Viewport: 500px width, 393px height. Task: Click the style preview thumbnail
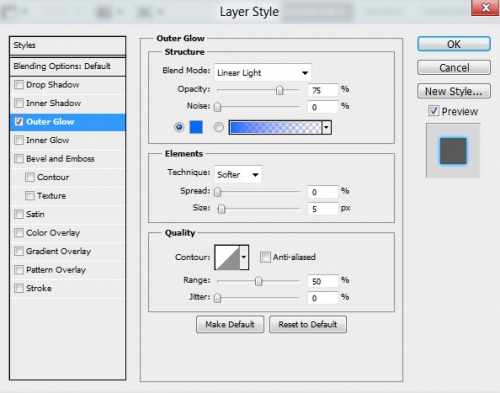point(453,151)
